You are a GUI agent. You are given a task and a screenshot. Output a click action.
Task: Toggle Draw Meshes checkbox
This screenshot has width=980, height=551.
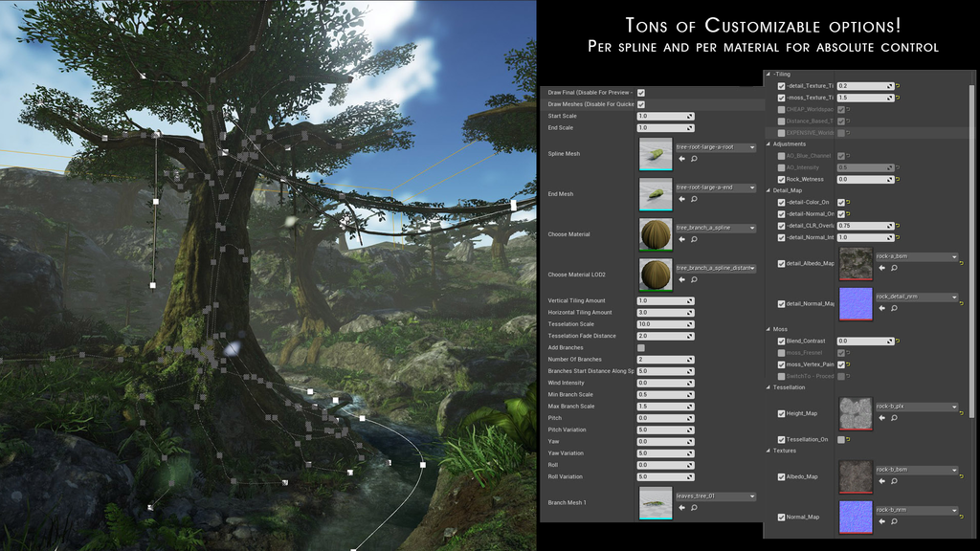coord(641,104)
